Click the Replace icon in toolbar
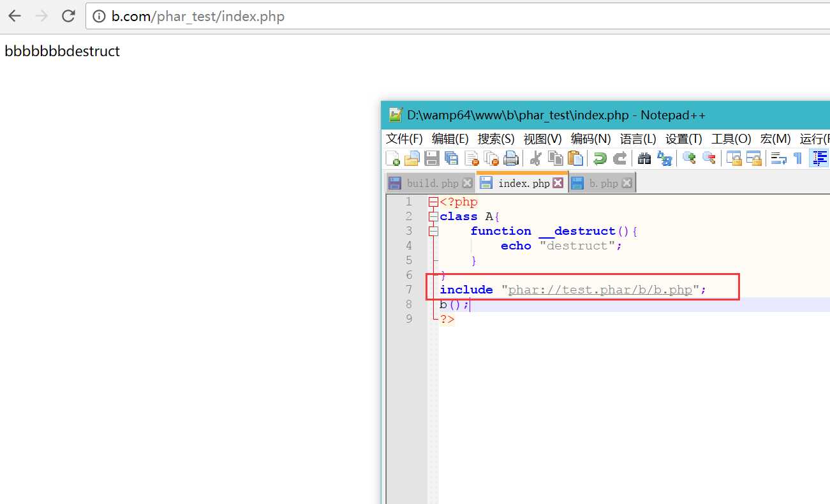 [x=664, y=158]
